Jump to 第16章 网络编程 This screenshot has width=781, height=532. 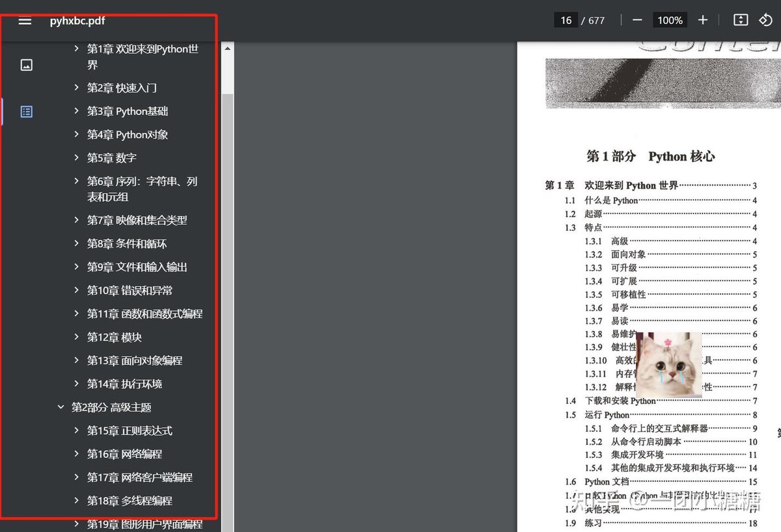pyautogui.click(x=125, y=453)
